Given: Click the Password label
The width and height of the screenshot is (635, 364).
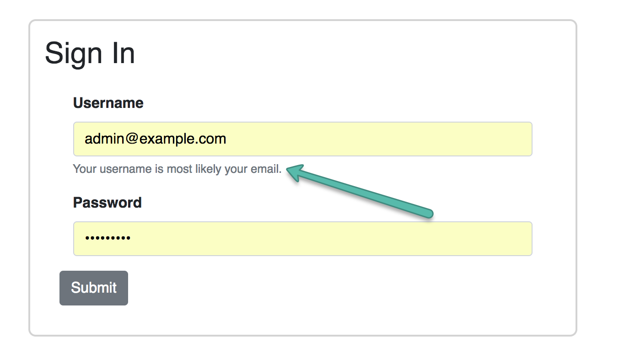Looking at the screenshot, I should pyautogui.click(x=108, y=203).
